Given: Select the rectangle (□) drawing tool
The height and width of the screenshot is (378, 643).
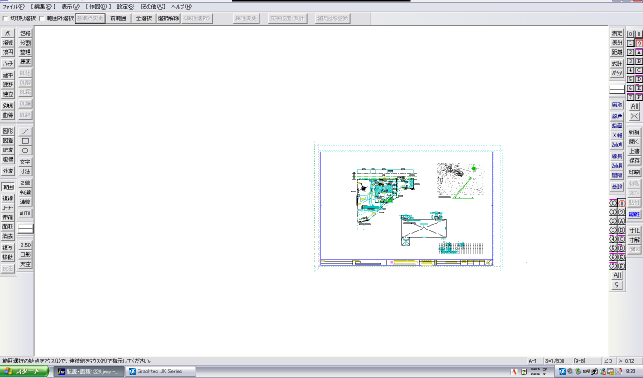Looking at the screenshot, I should point(25,141).
